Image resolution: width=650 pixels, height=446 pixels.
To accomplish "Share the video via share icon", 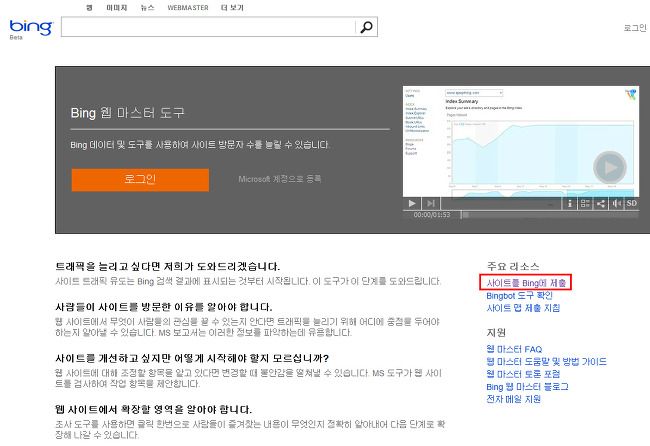I will pos(600,204).
